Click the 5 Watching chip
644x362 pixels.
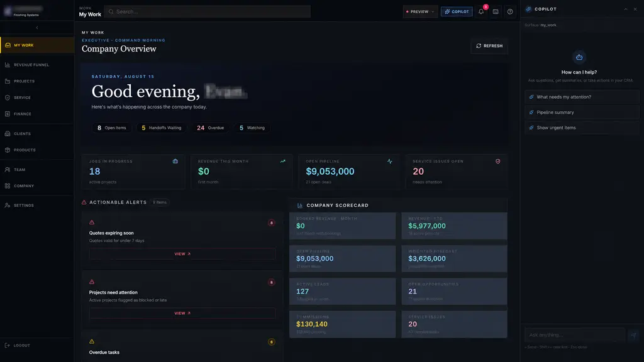click(x=252, y=128)
